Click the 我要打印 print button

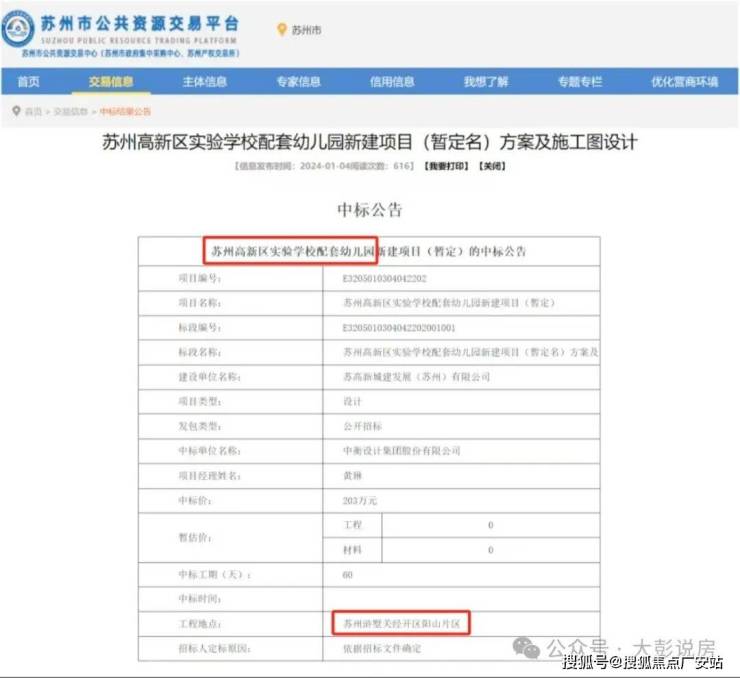445,166
